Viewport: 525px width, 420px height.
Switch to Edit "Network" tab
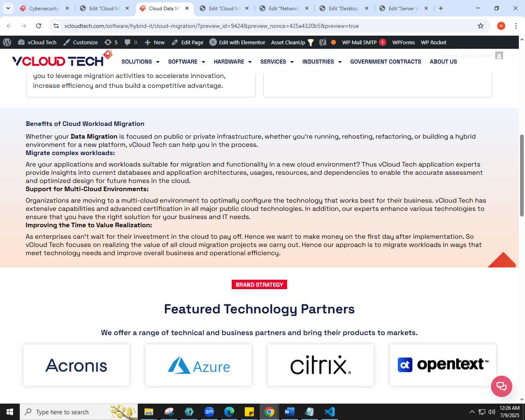284,8
